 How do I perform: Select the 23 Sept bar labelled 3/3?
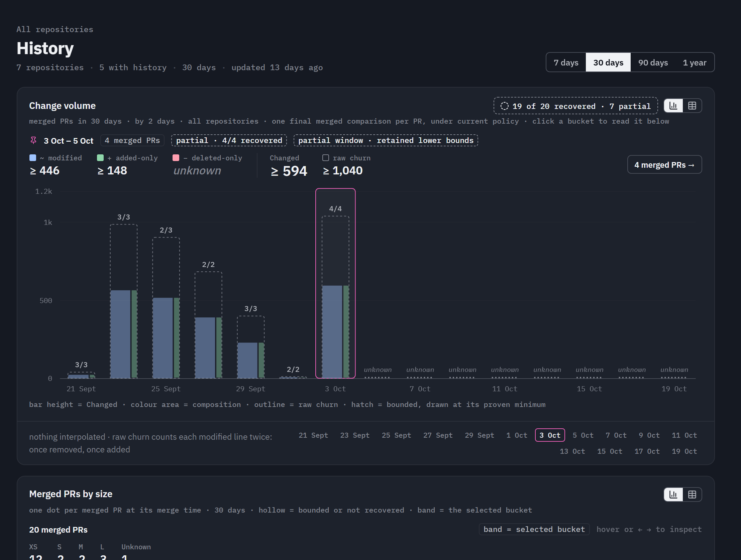[x=124, y=301]
